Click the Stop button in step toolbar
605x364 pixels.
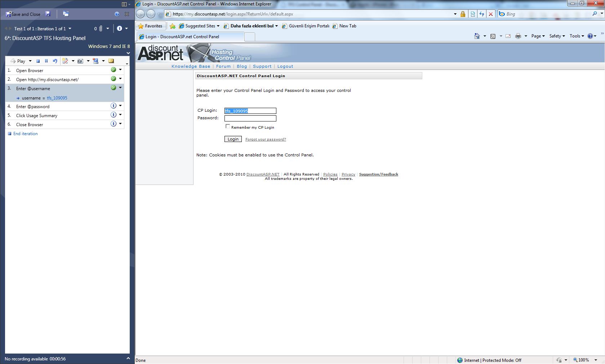pyautogui.click(x=38, y=61)
